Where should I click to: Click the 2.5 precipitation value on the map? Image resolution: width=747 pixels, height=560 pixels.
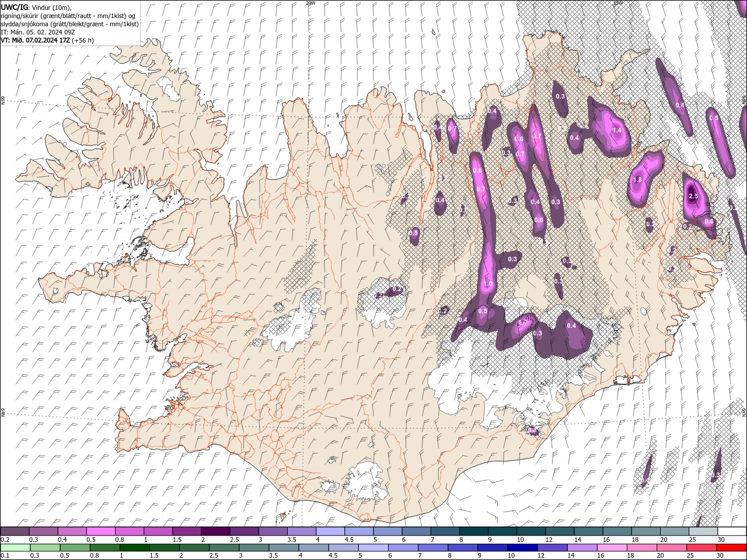point(693,197)
